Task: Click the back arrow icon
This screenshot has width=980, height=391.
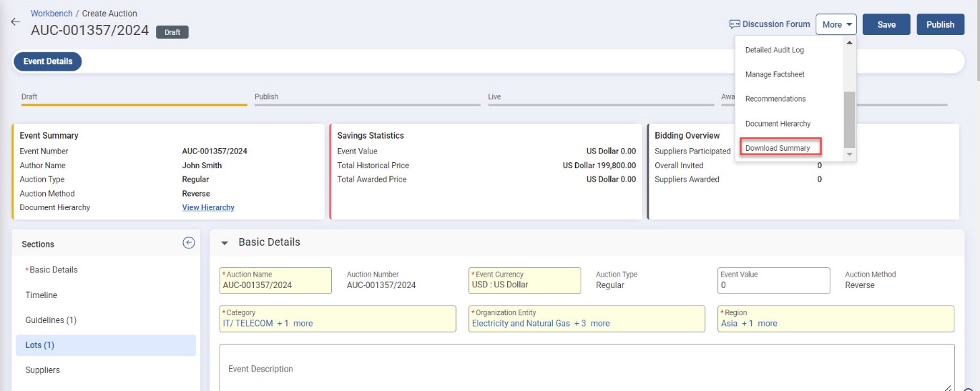Action: click(x=15, y=22)
